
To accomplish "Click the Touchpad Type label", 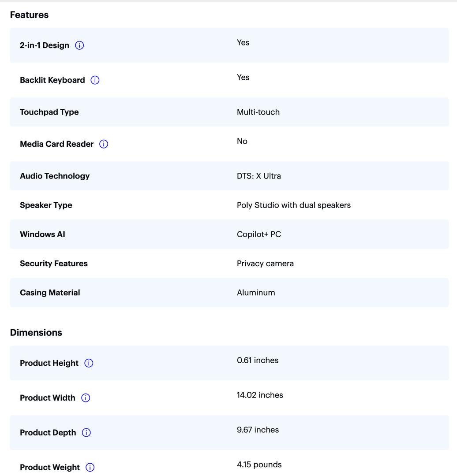I will pos(49,112).
